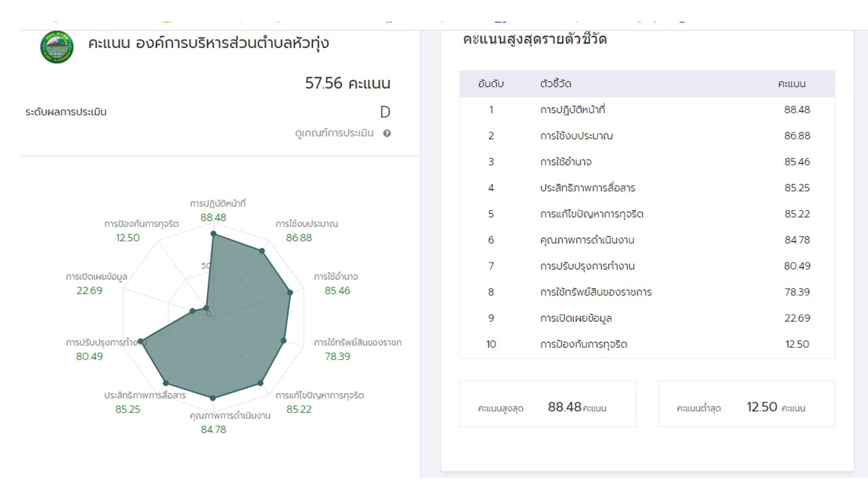Click score 85.25 in the table

(797, 188)
